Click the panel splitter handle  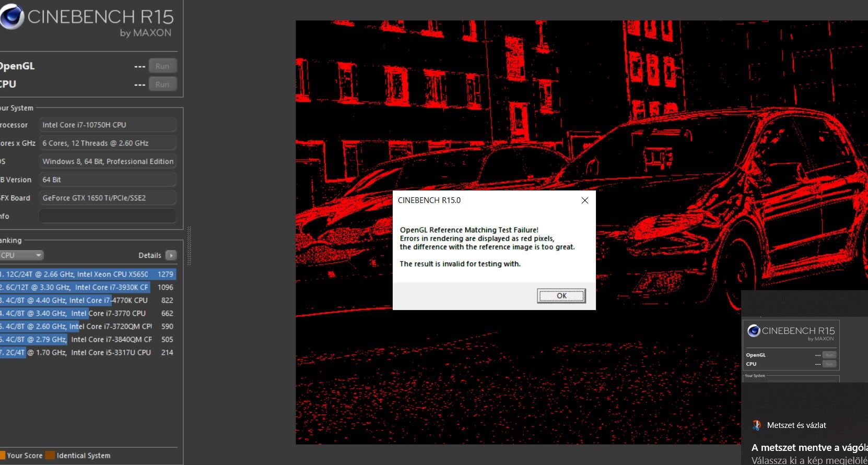[x=189, y=246]
